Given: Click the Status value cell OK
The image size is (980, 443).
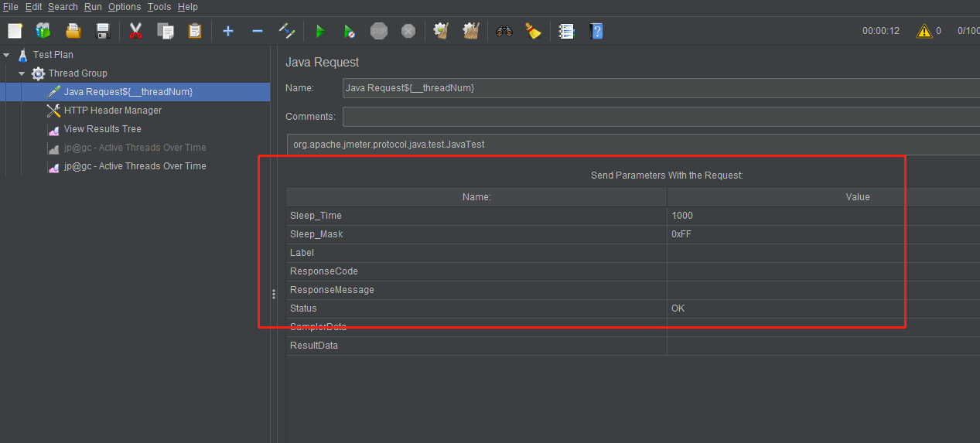Looking at the screenshot, I should pos(824,308).
